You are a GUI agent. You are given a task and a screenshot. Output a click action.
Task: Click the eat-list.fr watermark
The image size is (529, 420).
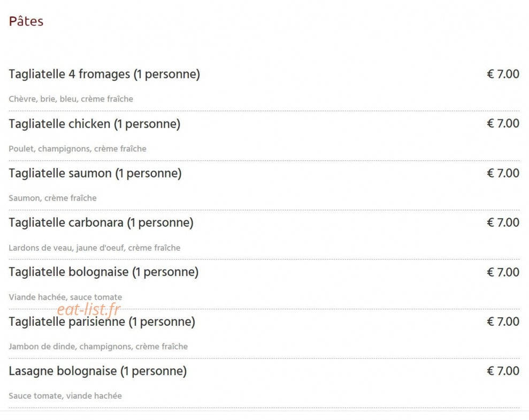(x=89, y=309)
